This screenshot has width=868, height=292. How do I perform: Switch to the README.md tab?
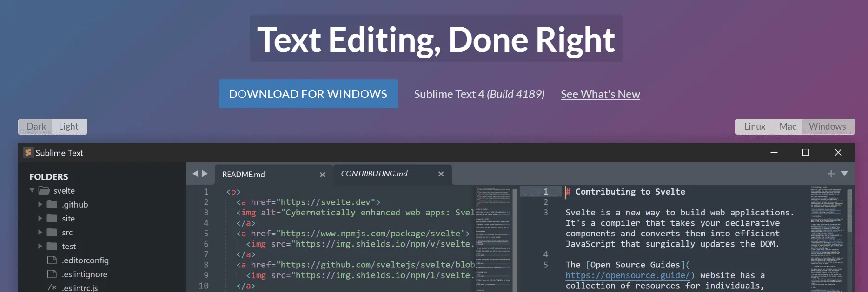click(273, 175)
